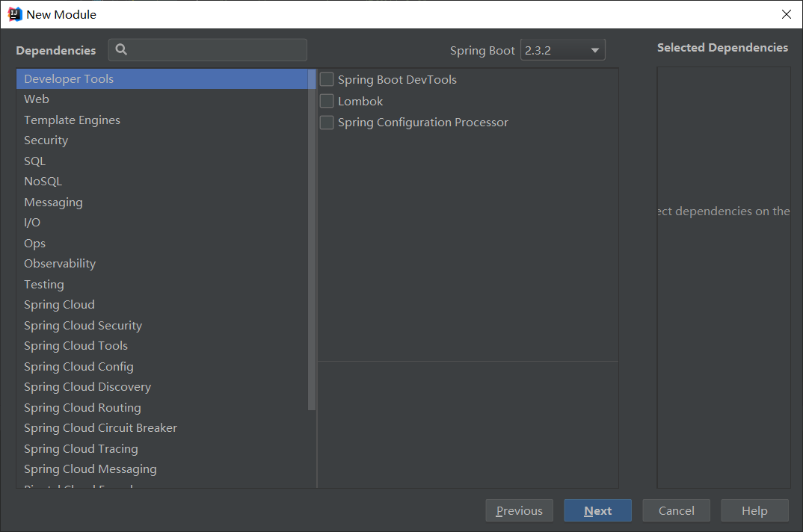Open Help for this dialog
Image resolution: width=803 pixels, height=532 pixels.
coord(755,510)
